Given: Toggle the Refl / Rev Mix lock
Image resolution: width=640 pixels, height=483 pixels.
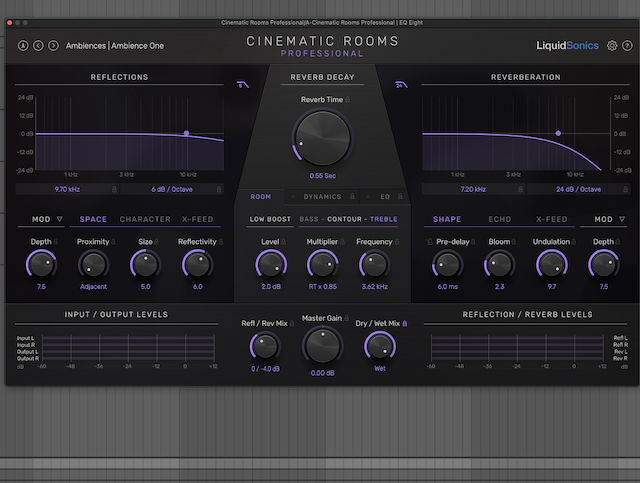Looking at the screenshot, I should click(x=292, y=324).
